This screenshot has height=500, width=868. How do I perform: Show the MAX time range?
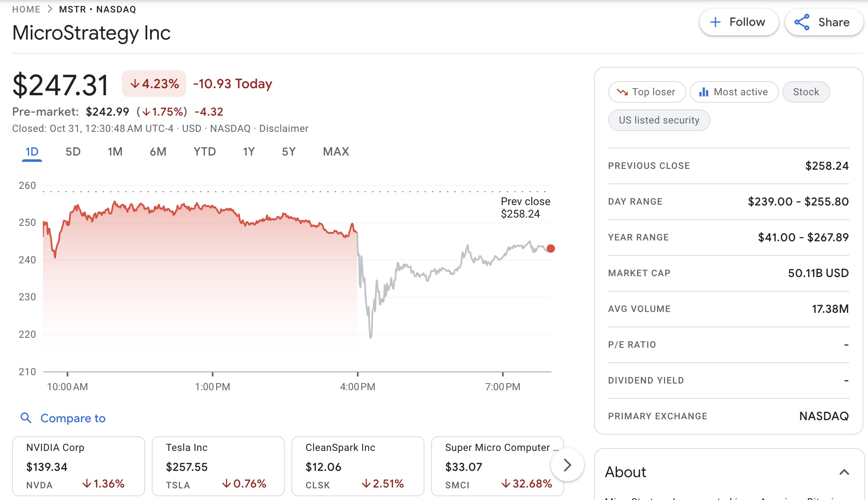pyautogui.click(x=336, y=151)
